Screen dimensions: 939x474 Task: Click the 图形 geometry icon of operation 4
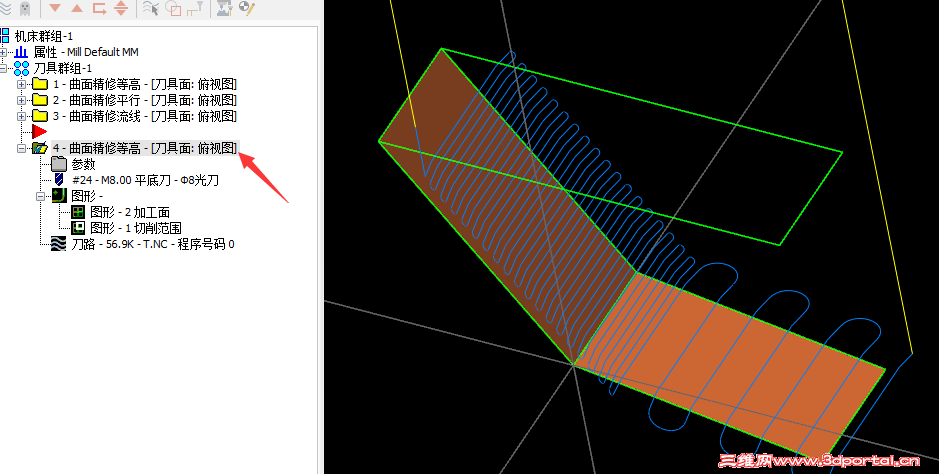pos(59,196)
